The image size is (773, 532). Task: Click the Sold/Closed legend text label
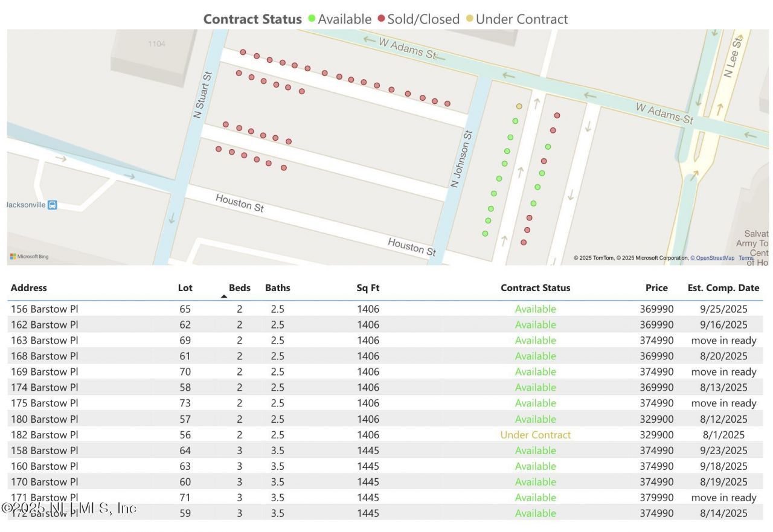pyautogui.click(x=423, y=19)
